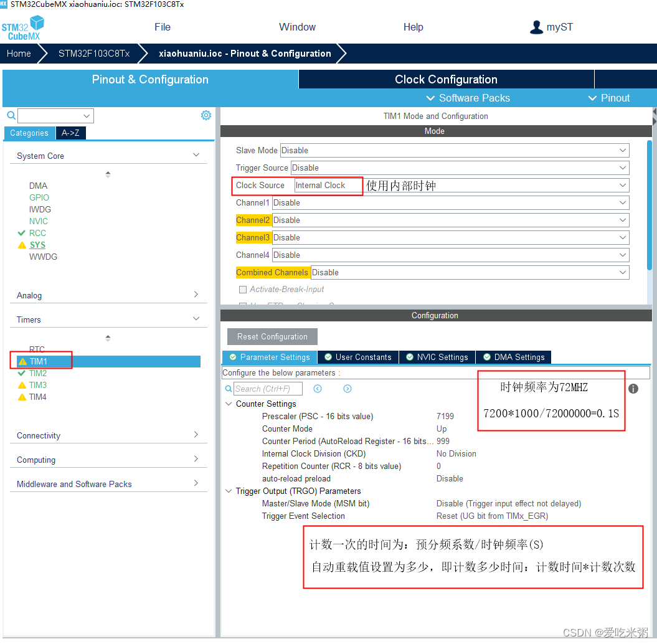Select GPIO in System Core
Viewport: 657px width, 644px height.
tap(39, 198)
